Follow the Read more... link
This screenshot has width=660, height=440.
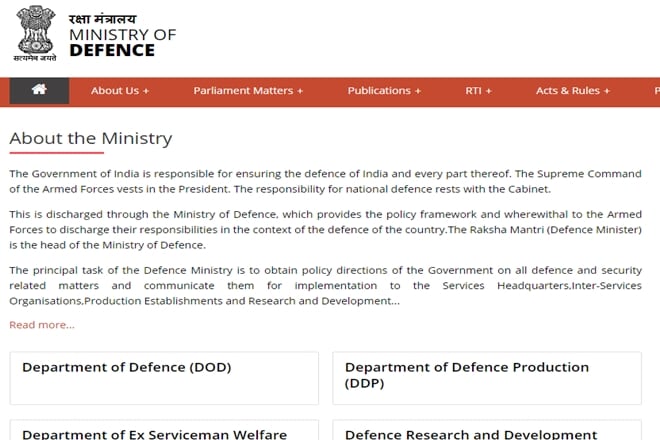tap(42, 325)
